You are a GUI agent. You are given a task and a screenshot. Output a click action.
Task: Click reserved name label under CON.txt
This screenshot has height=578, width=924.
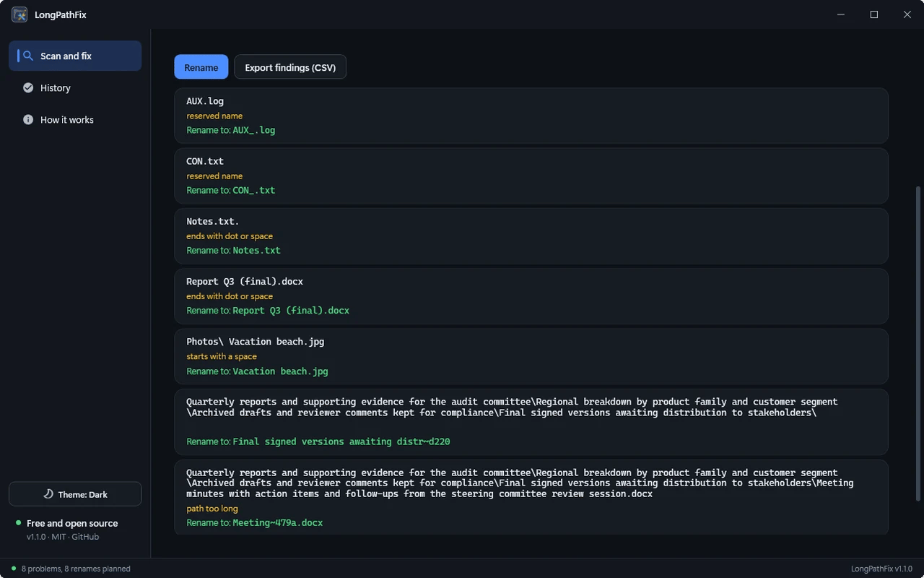coord(214,176)
